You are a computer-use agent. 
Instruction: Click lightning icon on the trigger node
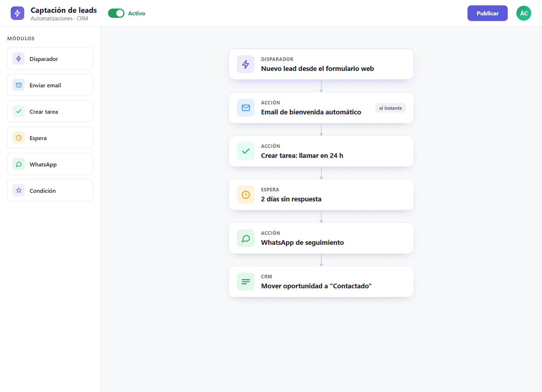tap(246, 64)
